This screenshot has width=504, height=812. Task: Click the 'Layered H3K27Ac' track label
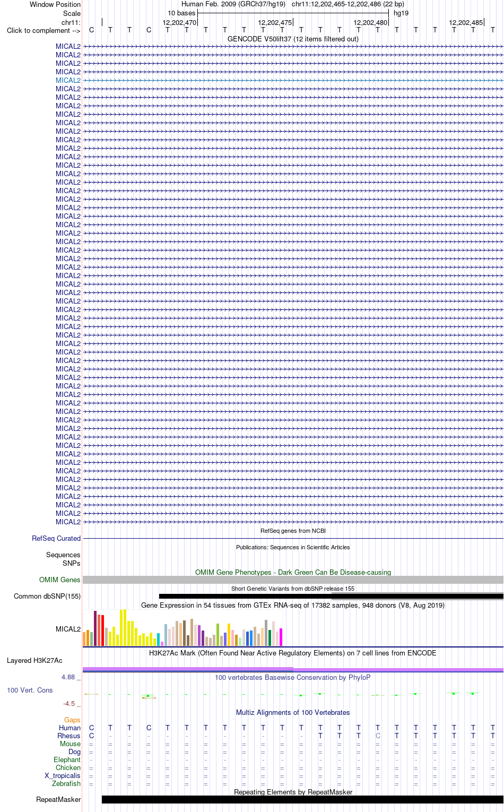click(x=34, y=660)
